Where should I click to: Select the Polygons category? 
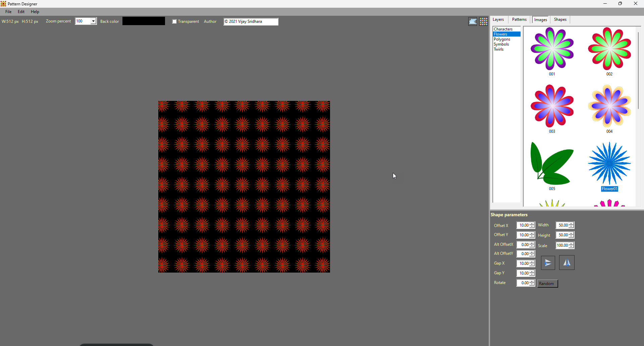(502, 39)
